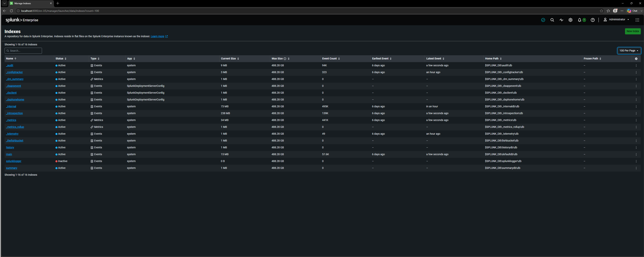
Task: Open the Help question mark icon
Action: click(593, 20)
